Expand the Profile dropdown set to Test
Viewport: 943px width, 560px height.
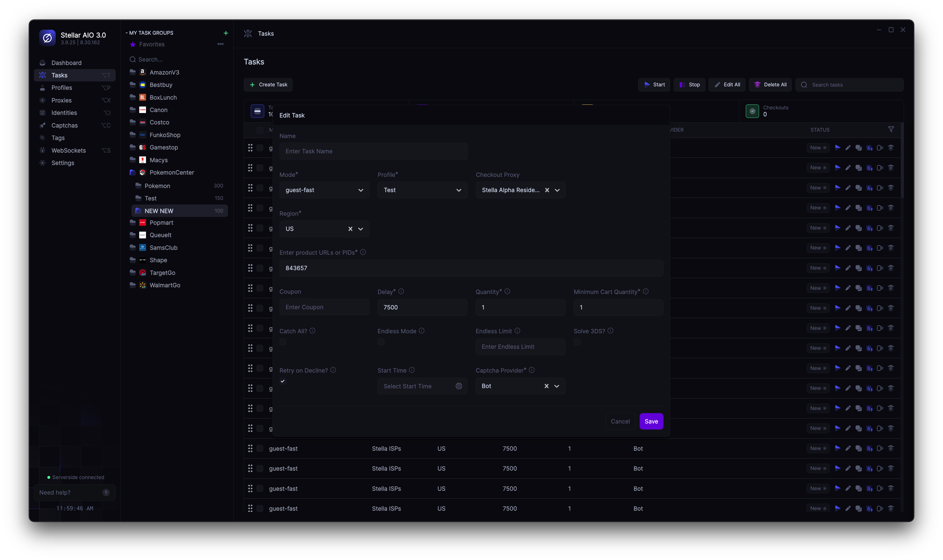(x=422, y=190)
